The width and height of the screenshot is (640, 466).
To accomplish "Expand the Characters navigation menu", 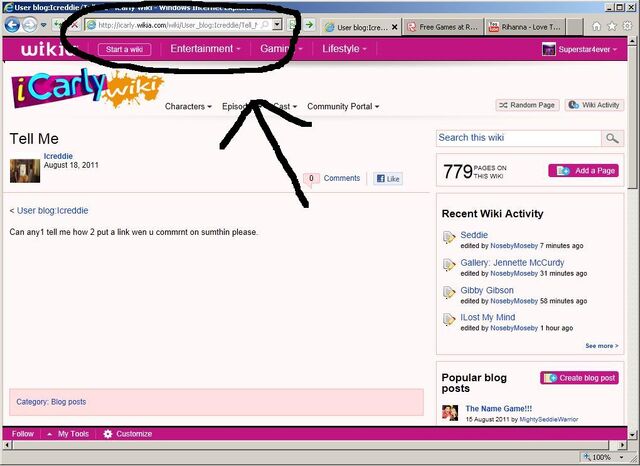I will point(188,107).
